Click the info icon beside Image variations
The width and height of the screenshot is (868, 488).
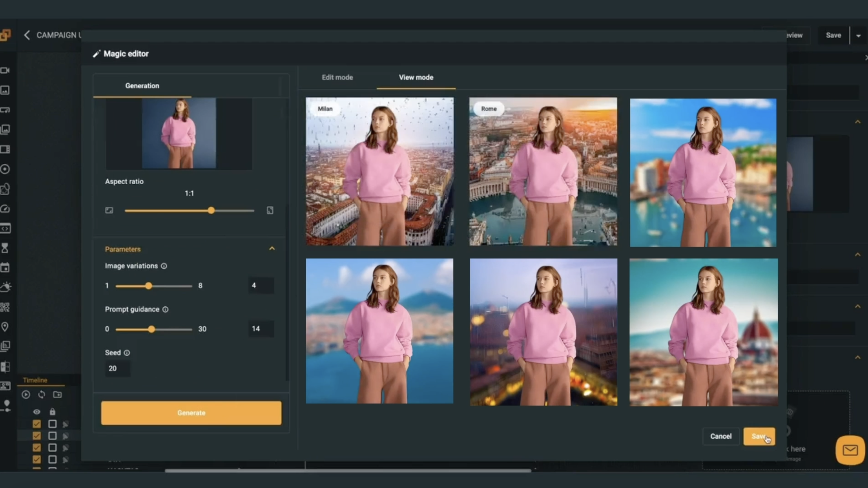[x=164, y=266]
